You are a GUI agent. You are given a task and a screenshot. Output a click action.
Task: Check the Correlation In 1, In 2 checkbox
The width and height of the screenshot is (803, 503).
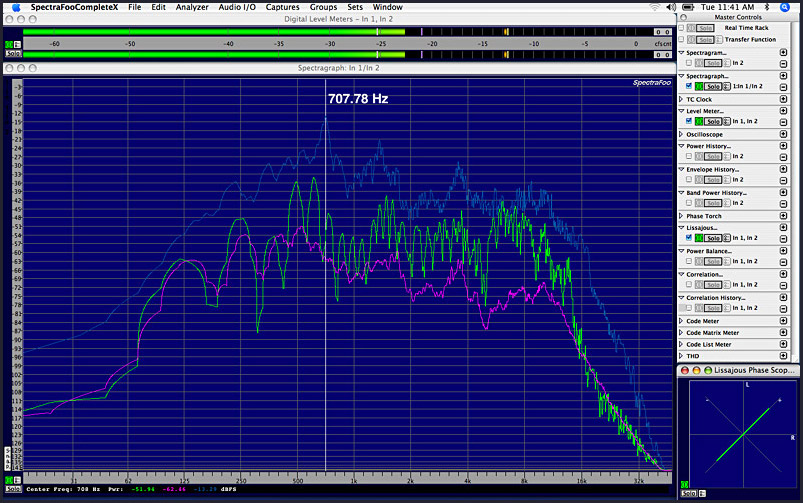coord(689,284)
